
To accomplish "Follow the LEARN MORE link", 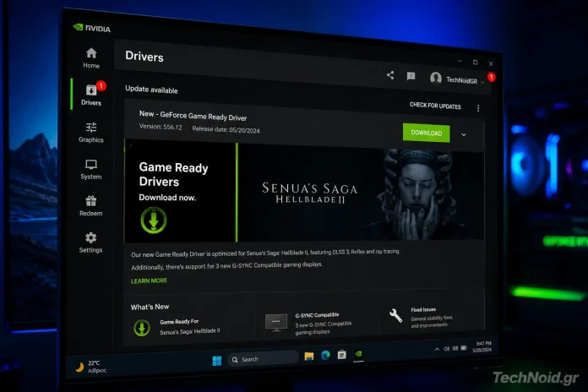I will click(x=149, y=280).
